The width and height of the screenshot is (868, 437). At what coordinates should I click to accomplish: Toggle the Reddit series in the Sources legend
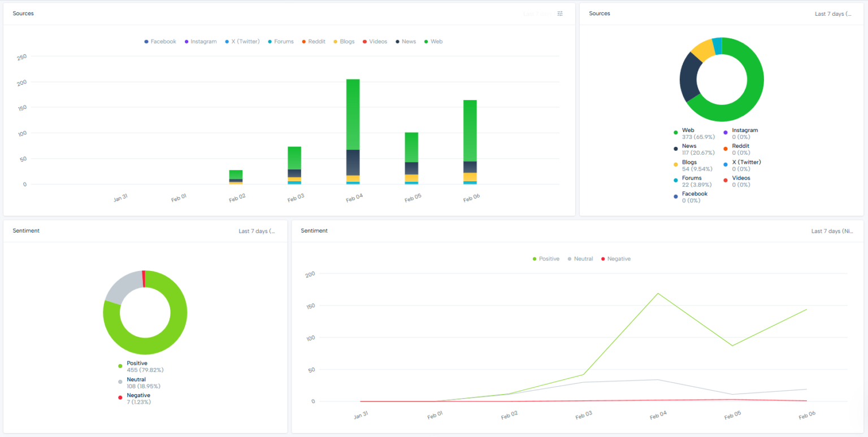click(x=305, y=41)
